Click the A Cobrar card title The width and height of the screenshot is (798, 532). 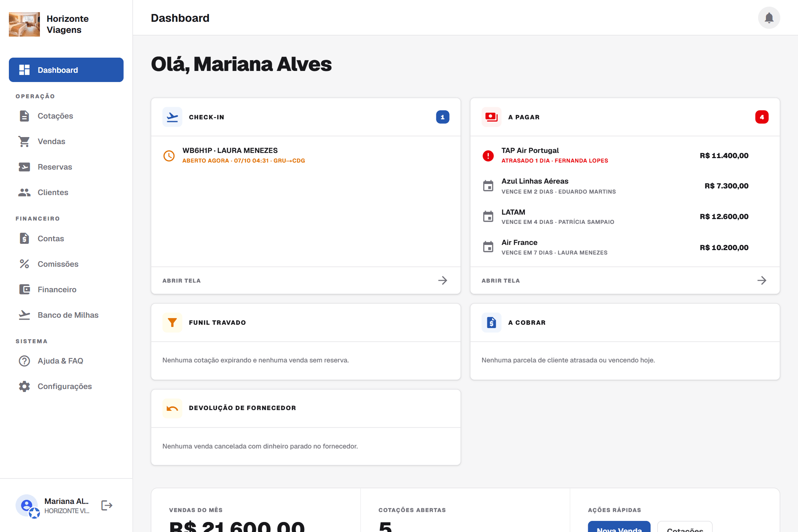pyautogui.click(x=527, y=323)
